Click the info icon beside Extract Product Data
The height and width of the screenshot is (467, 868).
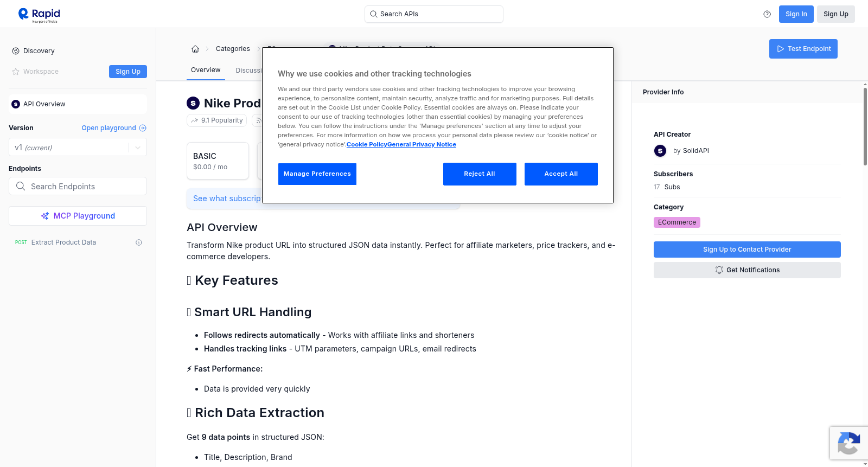139,242
